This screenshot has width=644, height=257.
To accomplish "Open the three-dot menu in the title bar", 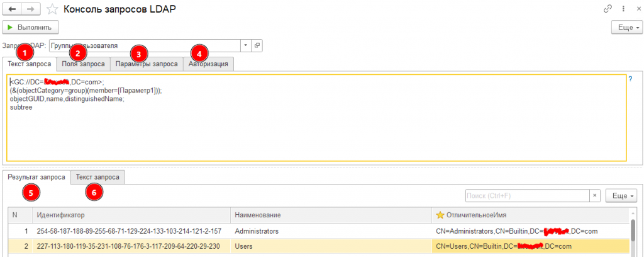I will 623,9.
